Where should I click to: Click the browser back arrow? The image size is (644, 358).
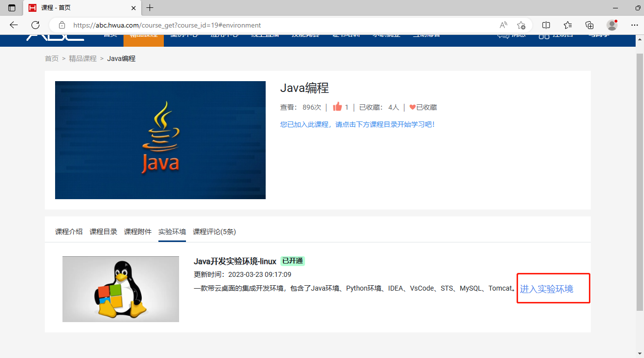pyautogui.click(x=14, y=25)
